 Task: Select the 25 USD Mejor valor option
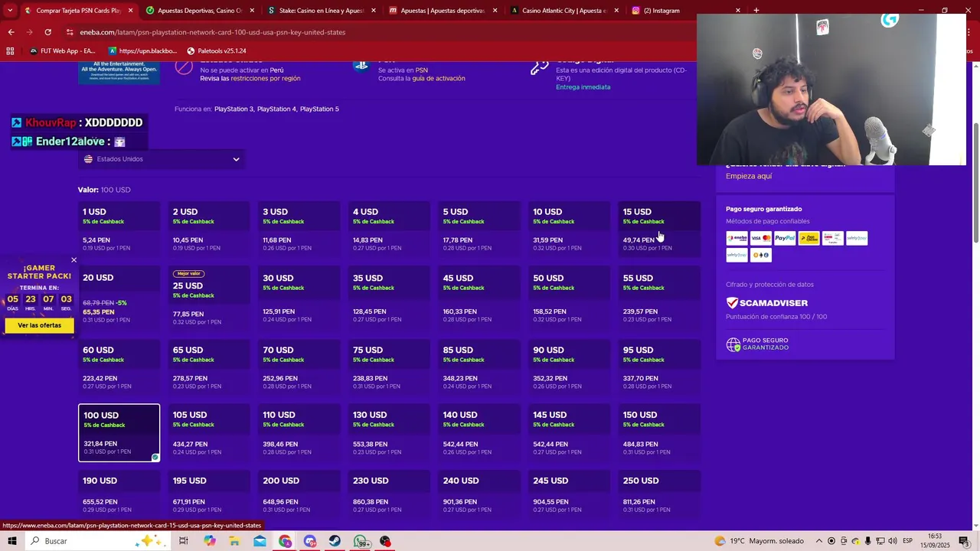pyautogui.click(x=209, y=298)
